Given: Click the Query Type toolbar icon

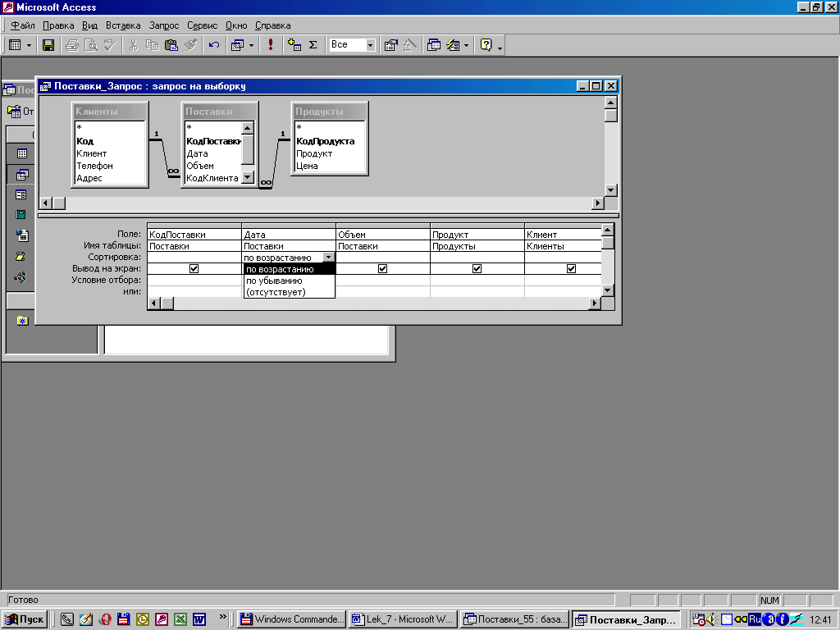Looking at the screenshot, I should coord(237,45).
